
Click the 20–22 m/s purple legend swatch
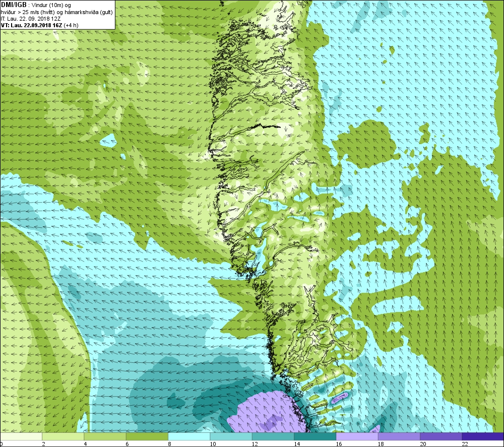click(440, 436)
